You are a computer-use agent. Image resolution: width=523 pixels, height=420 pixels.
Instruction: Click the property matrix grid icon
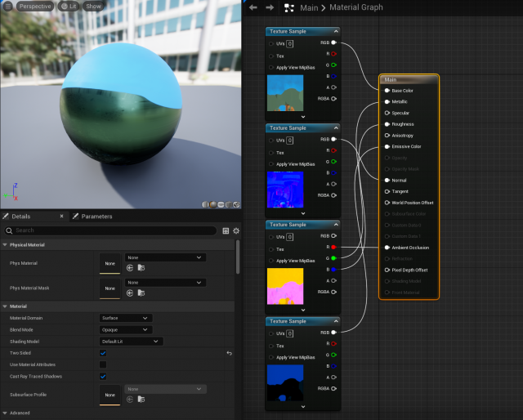tap(226, 230)
